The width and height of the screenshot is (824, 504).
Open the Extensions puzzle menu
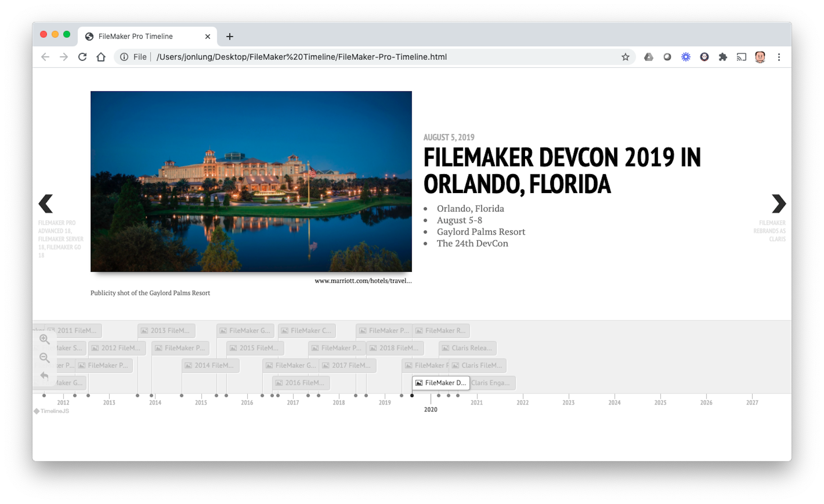(723, 57)
